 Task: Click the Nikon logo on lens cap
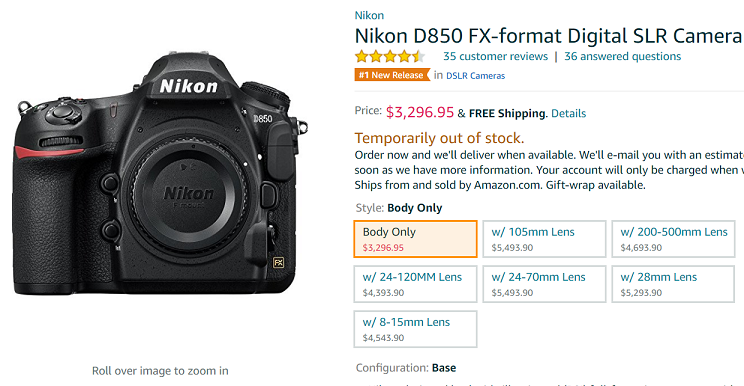pos(188,193)
